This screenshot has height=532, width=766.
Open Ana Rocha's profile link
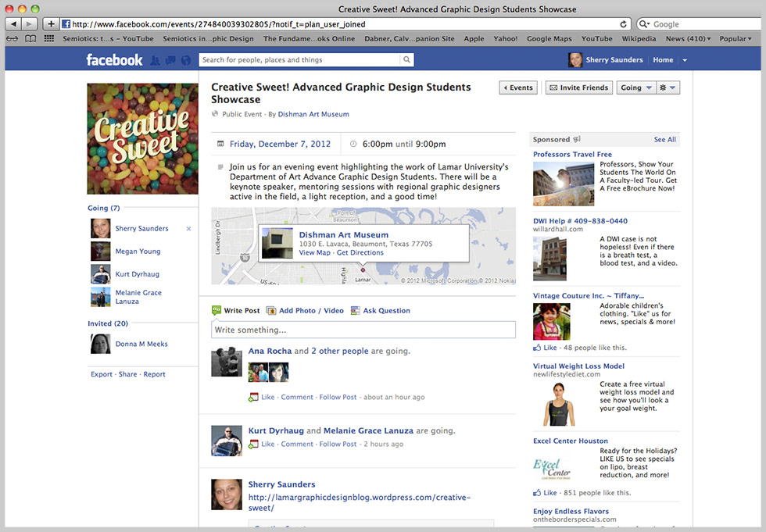(x=270, y=351)
